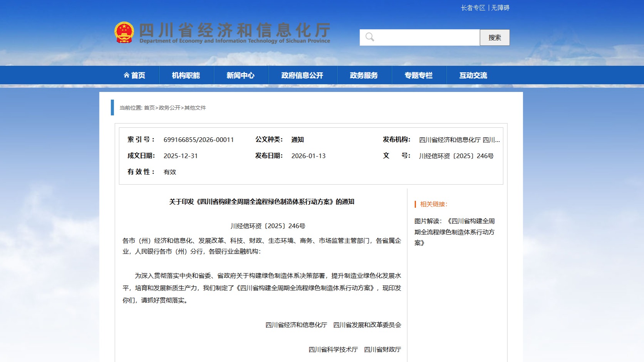The width and height of the screenshot is (644, 362).
Task: Open 政府信息公开 navigation item
Action: click(x=302, y=75)
